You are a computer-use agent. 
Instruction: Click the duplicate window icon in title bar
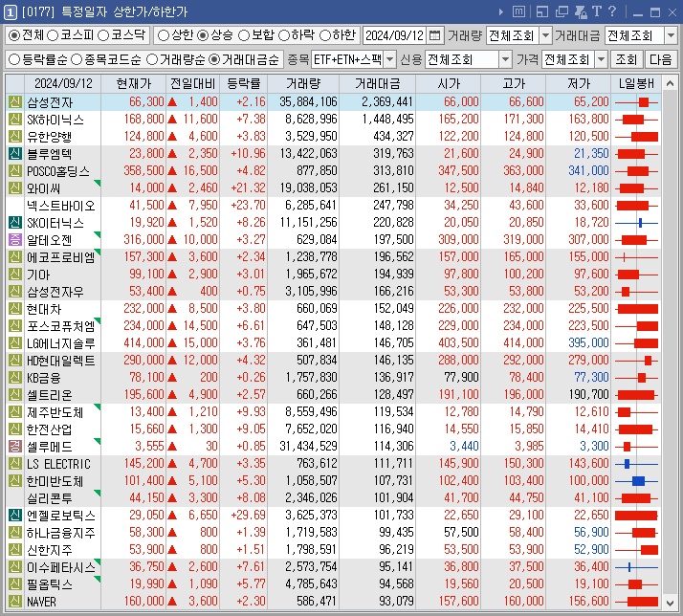562,11
